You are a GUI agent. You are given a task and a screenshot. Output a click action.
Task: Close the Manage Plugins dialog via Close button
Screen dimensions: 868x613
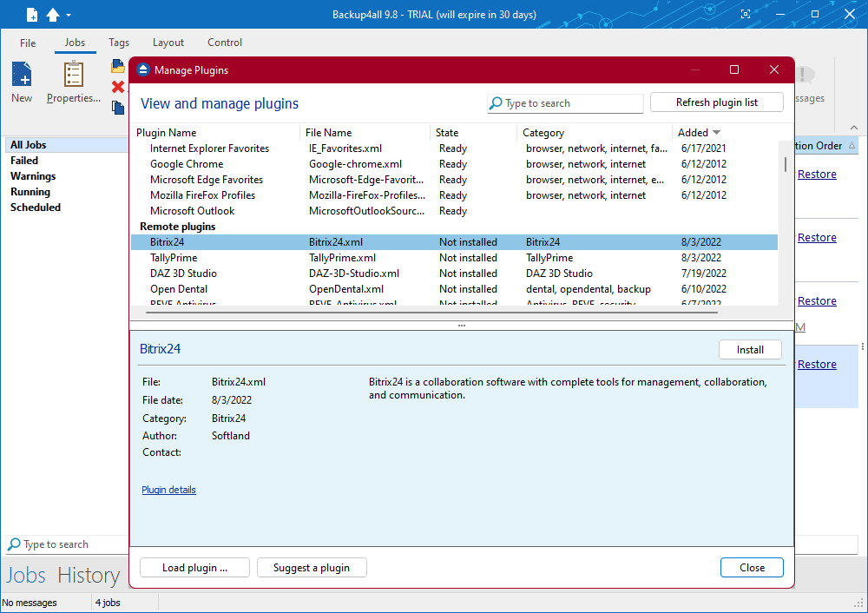coord(752,568)
